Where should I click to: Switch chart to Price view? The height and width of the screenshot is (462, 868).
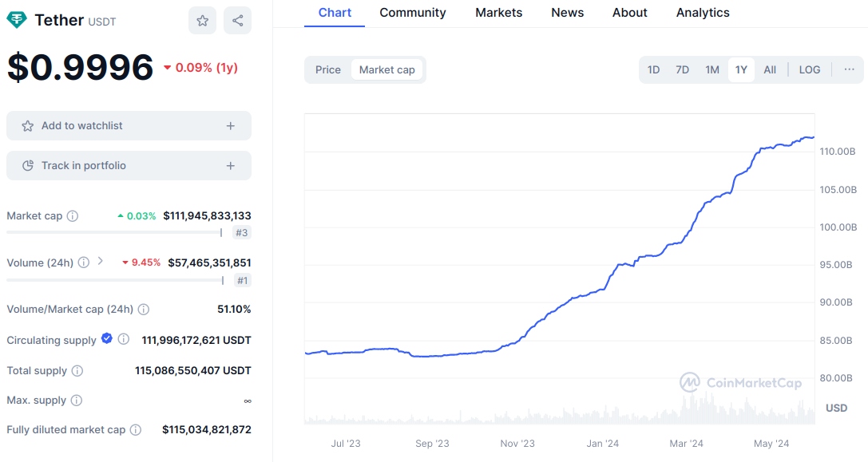pyautogui.click(x=328, y=69)
